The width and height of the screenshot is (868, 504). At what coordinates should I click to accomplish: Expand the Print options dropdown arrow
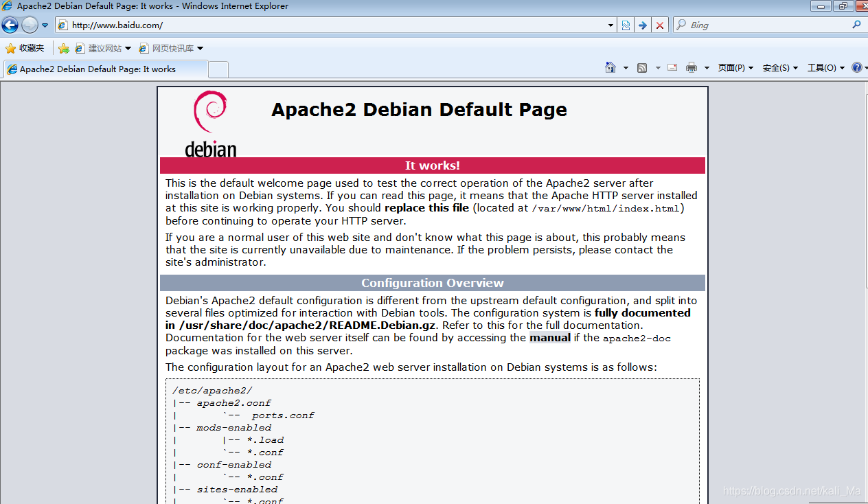click(707, 68)
